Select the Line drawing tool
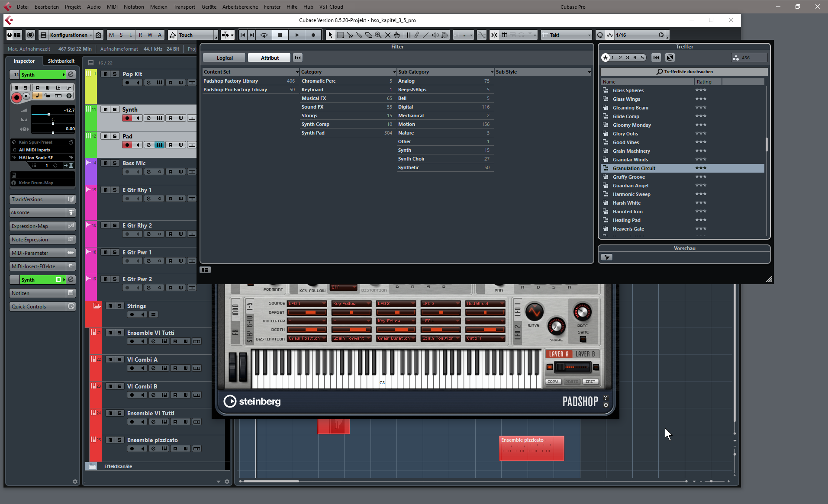 [426, 35]
